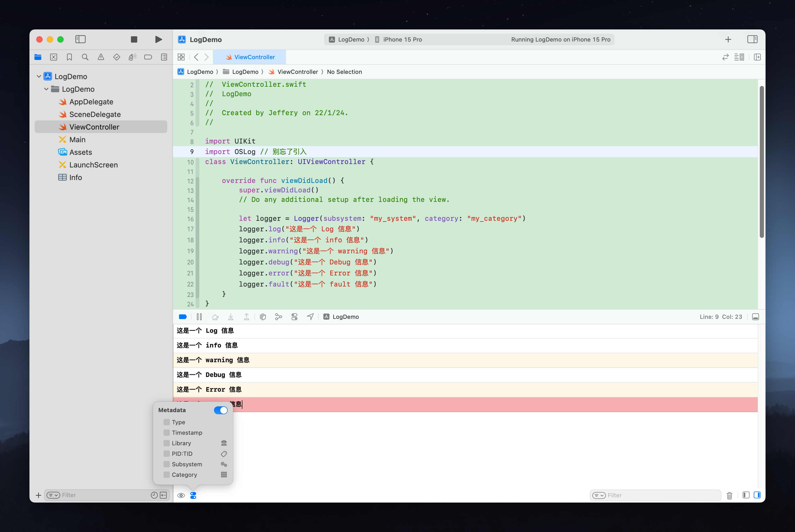Check the Timestamp metadata checkbox
This screenshot has height=532, width=795.
tap(167, 433)
